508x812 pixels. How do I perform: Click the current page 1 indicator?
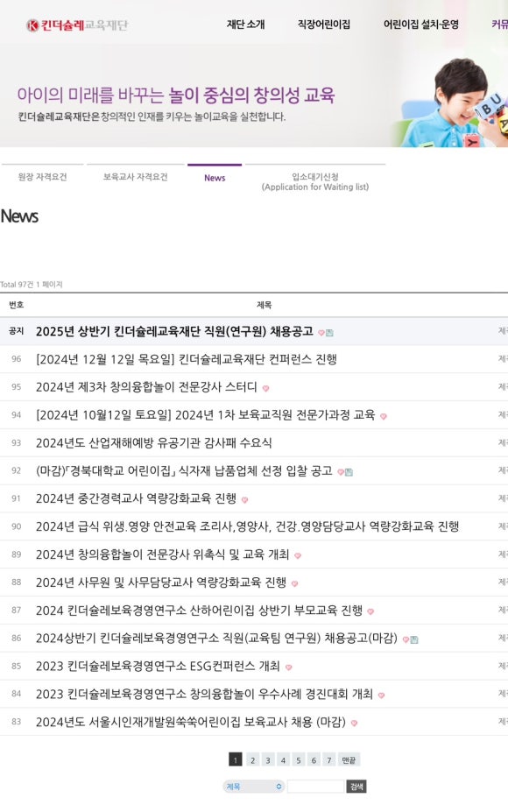pyautogui.click(x=236, y=759)
